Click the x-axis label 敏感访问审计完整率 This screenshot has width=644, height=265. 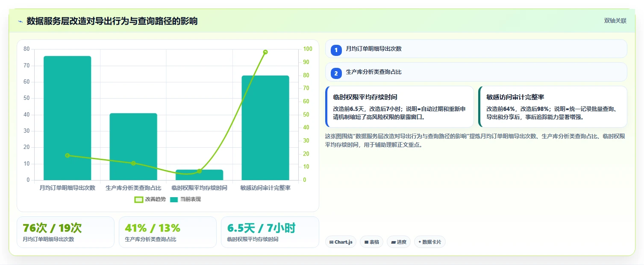(x=265, y=188)
